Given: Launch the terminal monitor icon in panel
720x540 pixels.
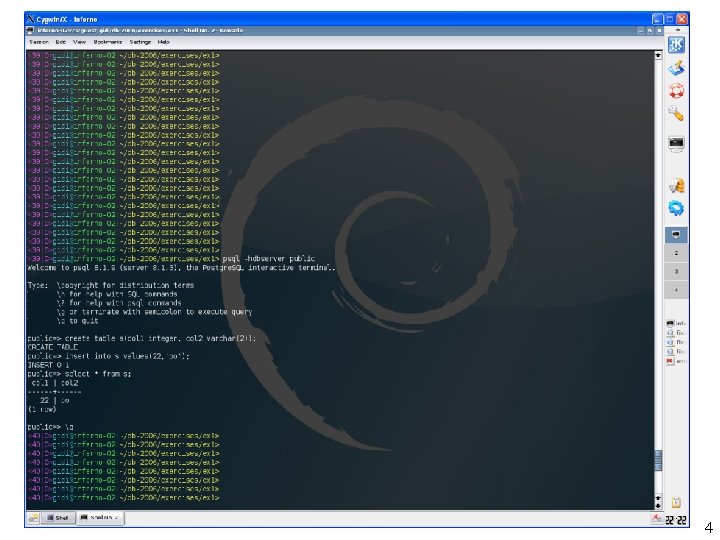Looking at the screenshot, I should click(x=676, y=144).
